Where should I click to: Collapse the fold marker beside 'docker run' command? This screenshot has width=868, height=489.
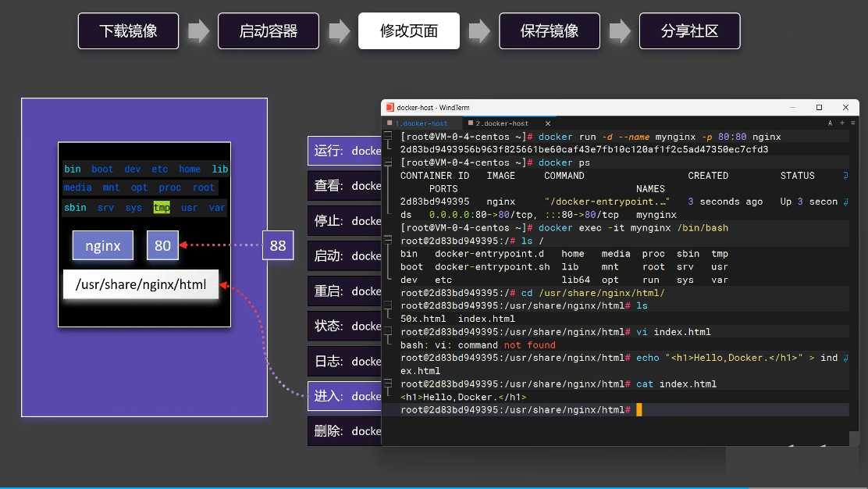pyautogui.click(x=387, y=137)
